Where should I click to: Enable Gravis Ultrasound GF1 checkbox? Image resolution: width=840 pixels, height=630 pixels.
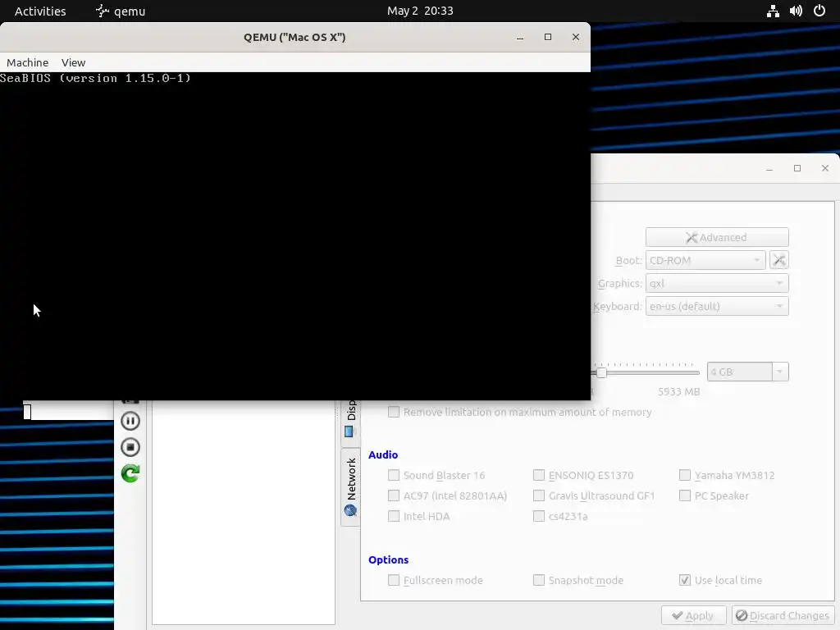point(539,495)
